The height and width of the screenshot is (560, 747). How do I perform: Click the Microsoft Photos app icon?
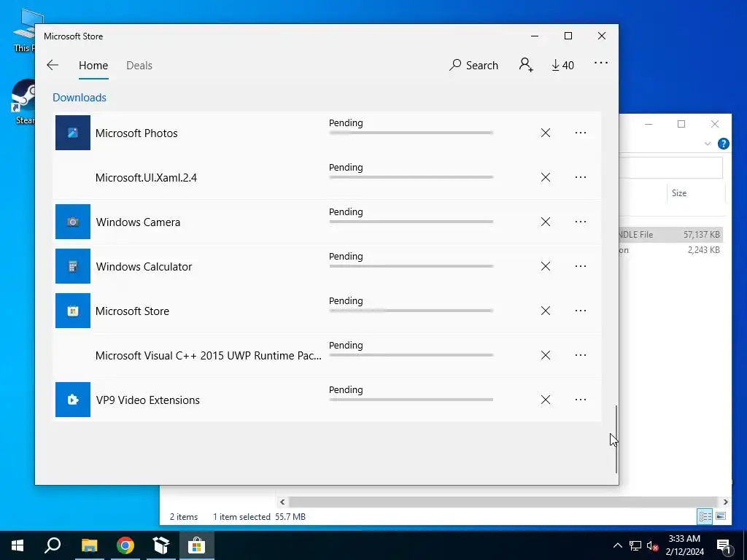click(73, 133)
